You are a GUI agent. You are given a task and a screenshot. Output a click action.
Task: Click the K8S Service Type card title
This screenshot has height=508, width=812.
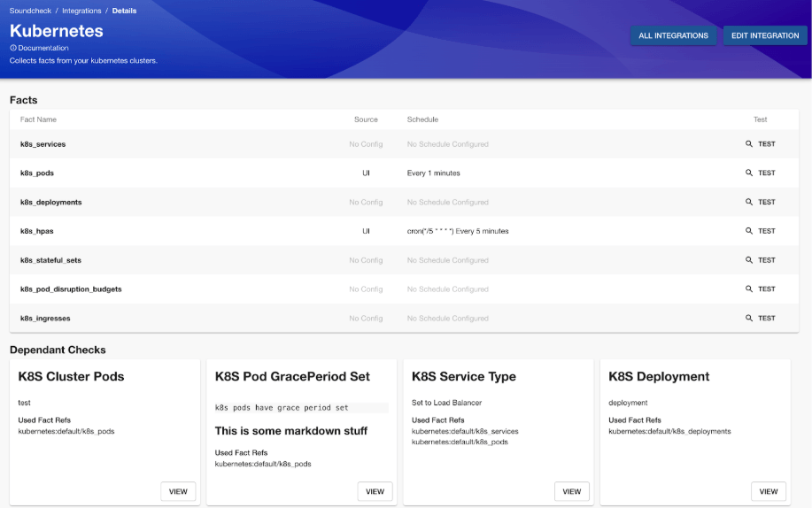pyautogui.click(x=463, y=376)
